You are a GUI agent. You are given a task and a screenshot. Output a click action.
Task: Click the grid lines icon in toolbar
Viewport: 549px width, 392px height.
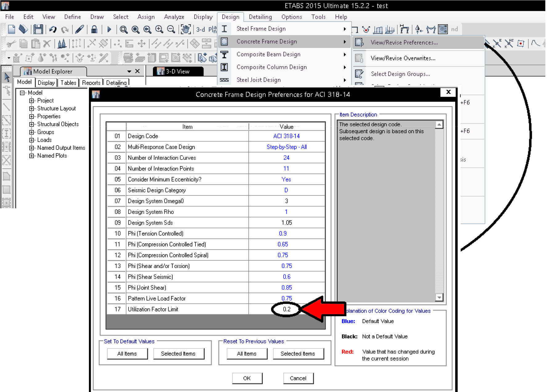[76, 44]
